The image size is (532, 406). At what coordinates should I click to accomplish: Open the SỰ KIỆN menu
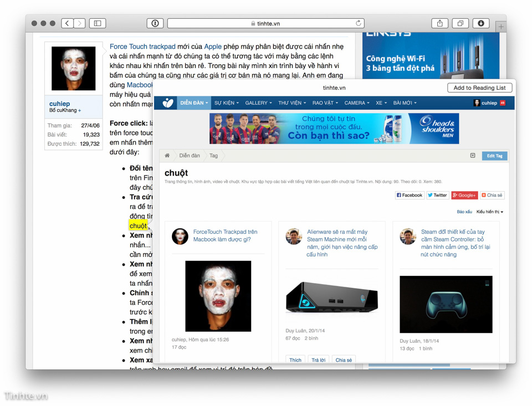click(227, 103)
